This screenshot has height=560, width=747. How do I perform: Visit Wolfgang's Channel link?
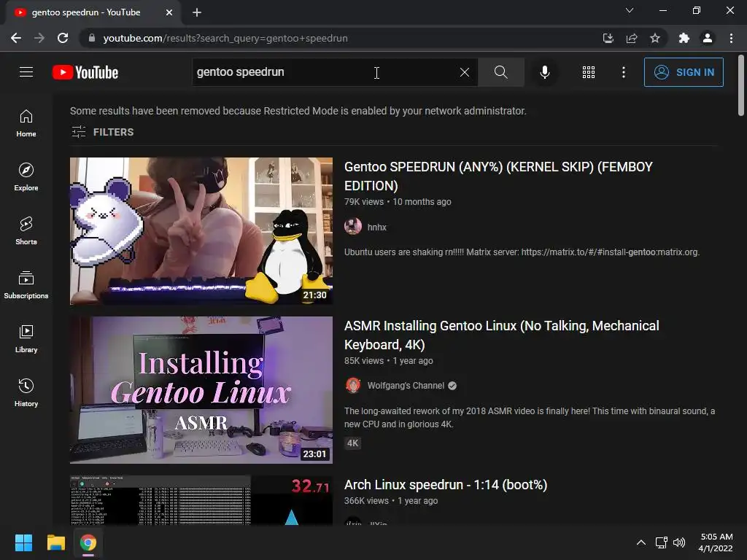[x=406, y=385]
